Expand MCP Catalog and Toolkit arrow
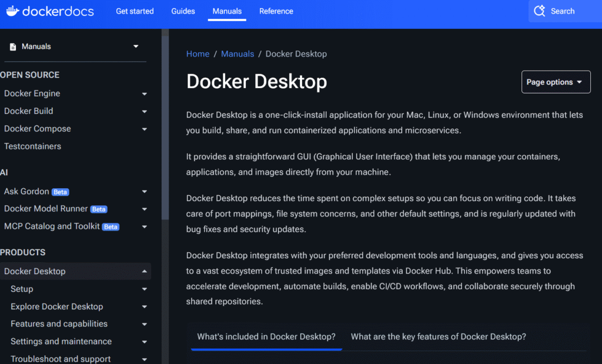The image size is (602, 364). click(145, 227)
